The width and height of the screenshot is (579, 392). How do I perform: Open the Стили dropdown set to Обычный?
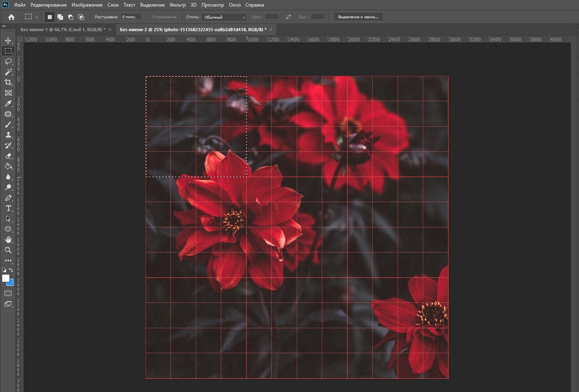click(x=224, y=17)
